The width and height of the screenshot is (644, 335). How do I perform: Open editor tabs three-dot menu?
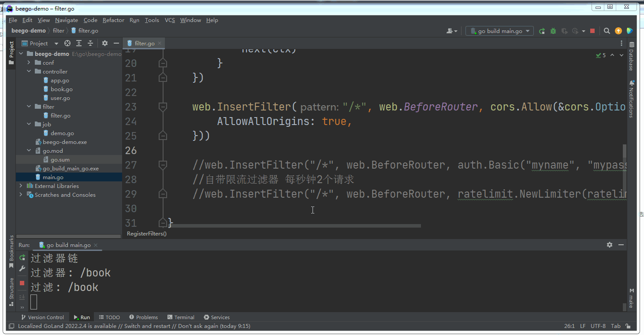pos(622,43)
